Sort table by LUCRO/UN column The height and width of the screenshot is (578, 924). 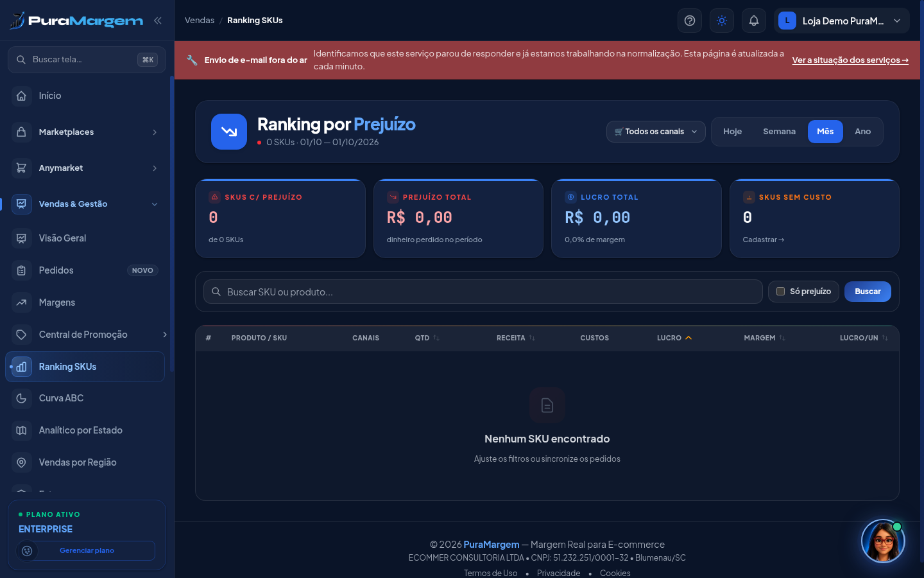click(864, 338)
